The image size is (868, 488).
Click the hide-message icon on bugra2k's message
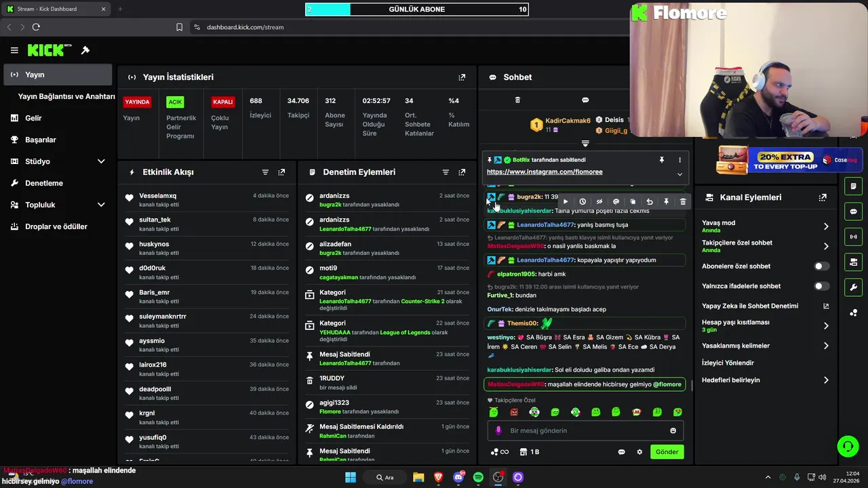(x=599, y=201)
